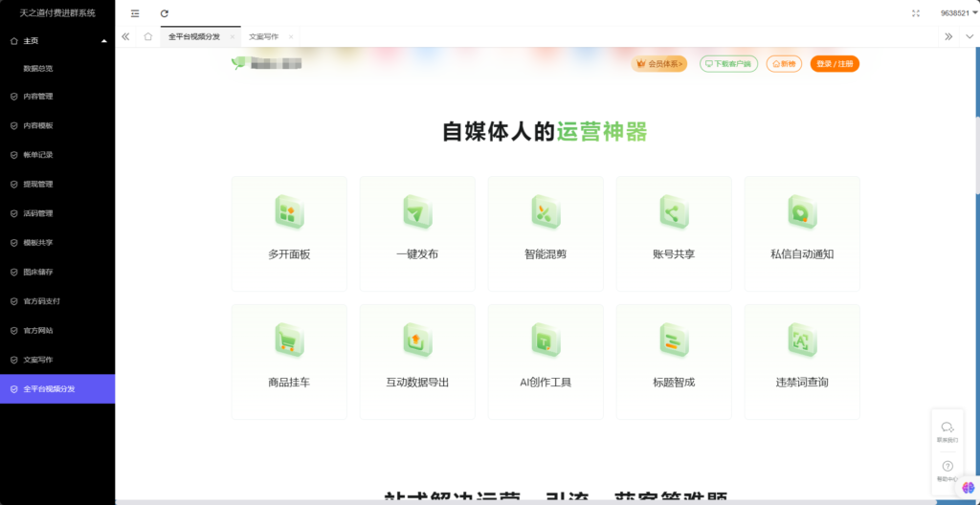Select 全平台视频分发 in the sidebar
This screenshot has width=980, height=505.
pyautogui.click(x=57, y=388)
